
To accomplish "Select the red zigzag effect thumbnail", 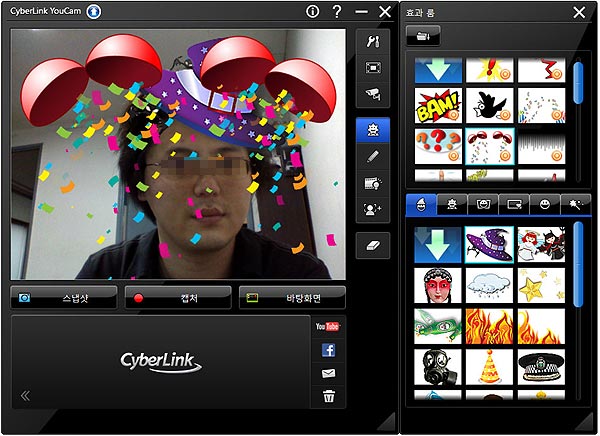I will coord(541,70).
